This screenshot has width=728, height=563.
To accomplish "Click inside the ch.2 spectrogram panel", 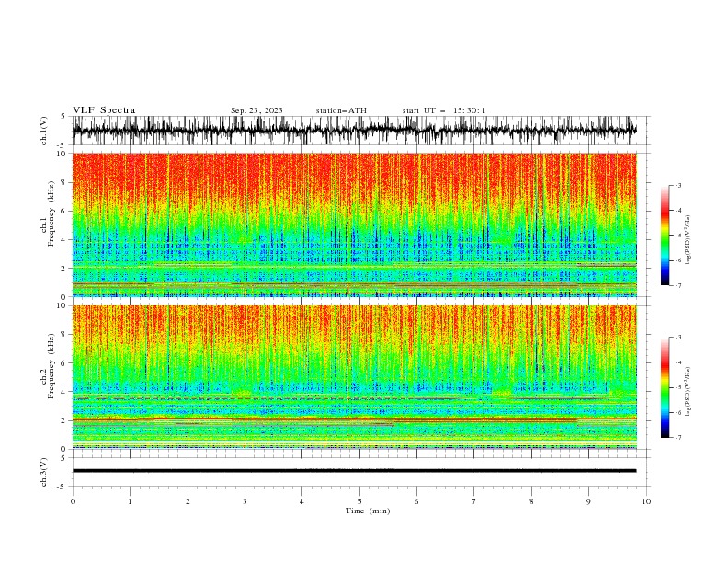I will pyautogui.click(x=354, y=377).
